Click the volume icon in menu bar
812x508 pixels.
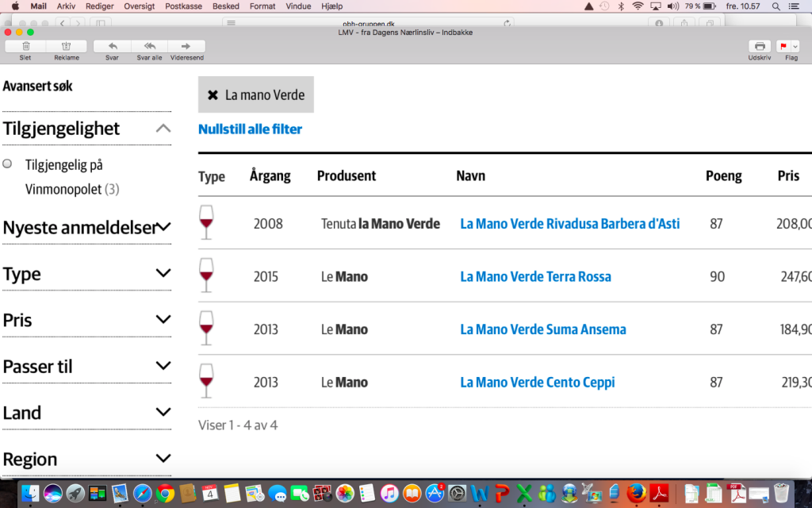tap(672, 6)
